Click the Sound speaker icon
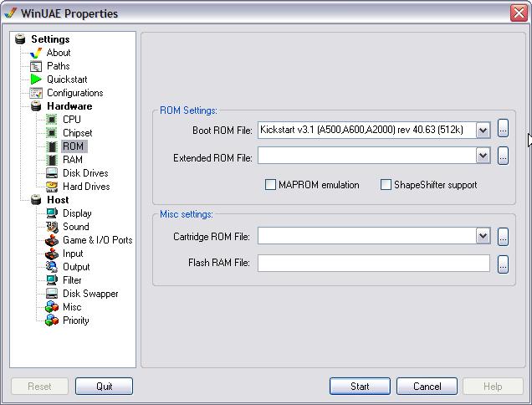The height and width of the screenshot is (405, 532). pyautogui.click(x=52, y=227)
